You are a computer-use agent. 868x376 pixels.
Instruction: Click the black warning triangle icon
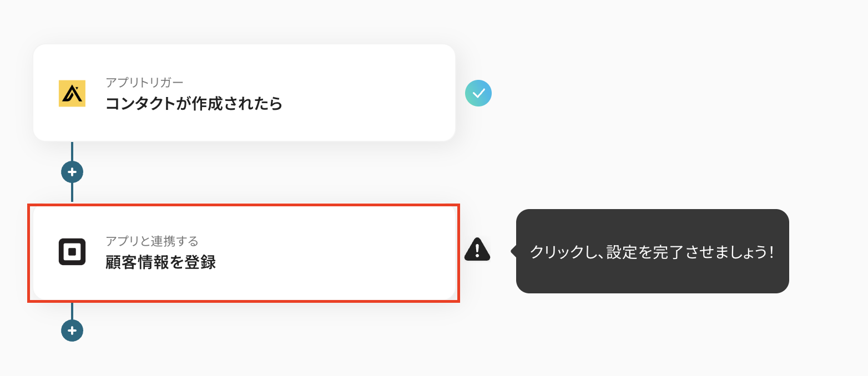[x=477, y=250]
